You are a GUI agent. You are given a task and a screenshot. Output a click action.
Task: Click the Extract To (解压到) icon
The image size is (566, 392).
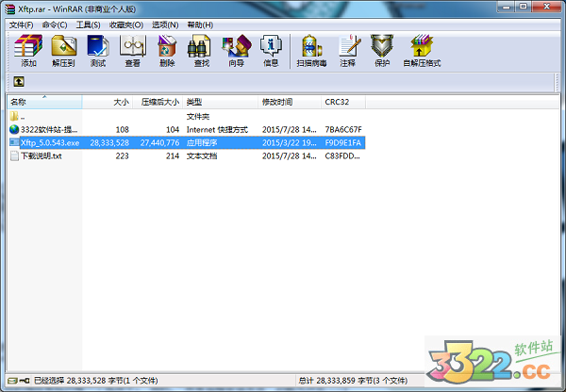tap(63, 51)
